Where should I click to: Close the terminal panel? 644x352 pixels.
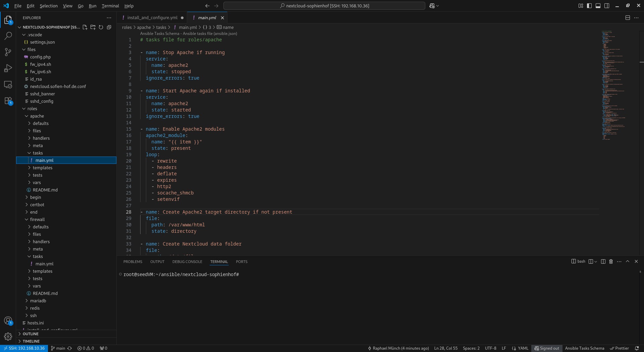636,261
